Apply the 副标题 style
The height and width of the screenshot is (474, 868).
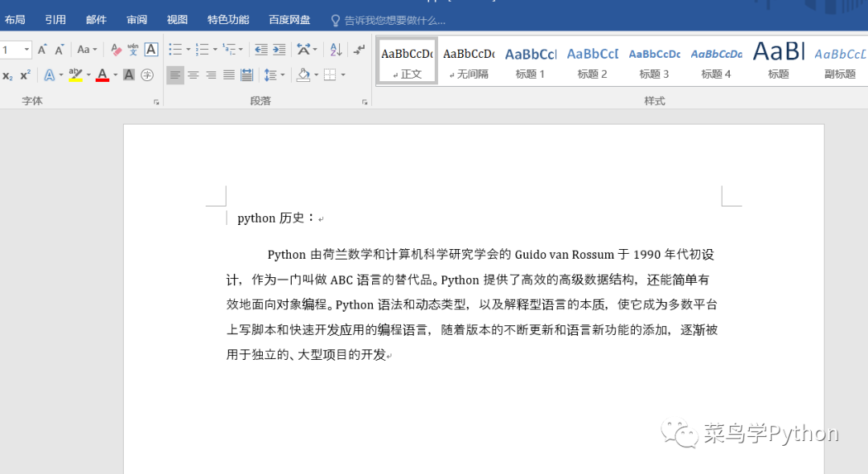(x=839, y=60)
